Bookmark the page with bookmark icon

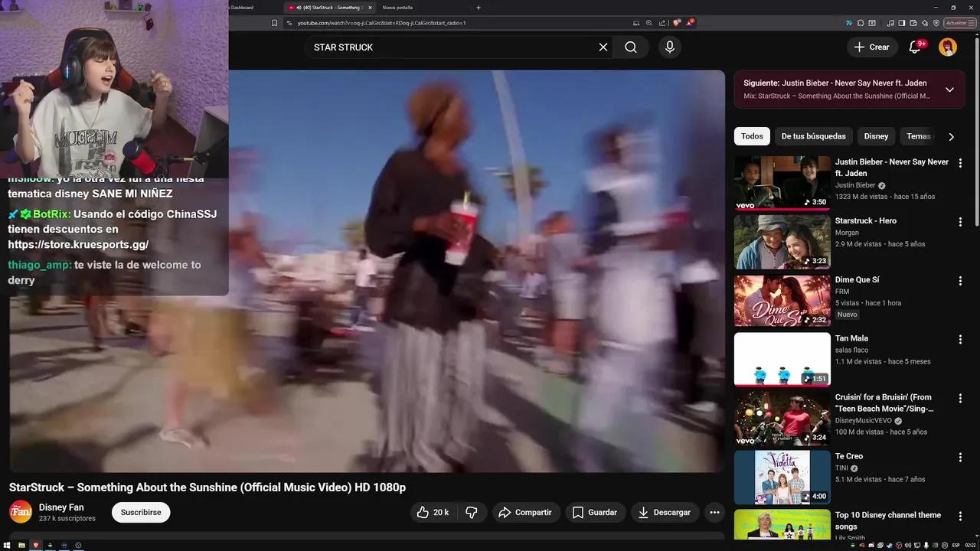coord(274,23)
